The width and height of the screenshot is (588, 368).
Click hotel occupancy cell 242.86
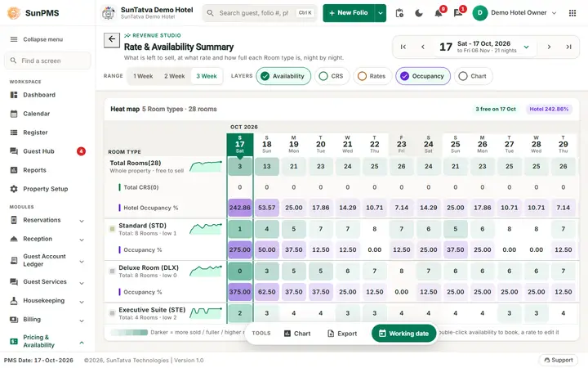point(239,208)
